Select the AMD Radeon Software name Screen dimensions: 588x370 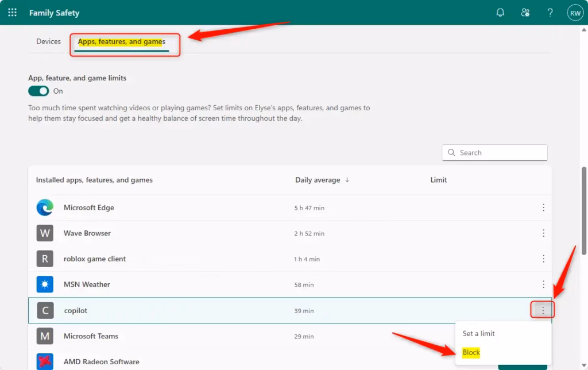(101, 362)
